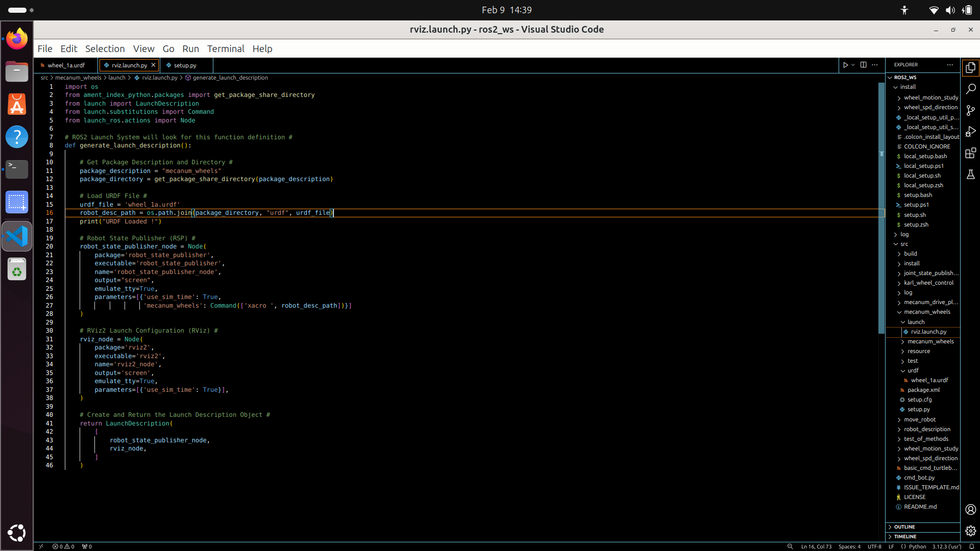Expand the top-level log folder
Image resolution: width=980 pixels, height=551 pixels.
923,234
